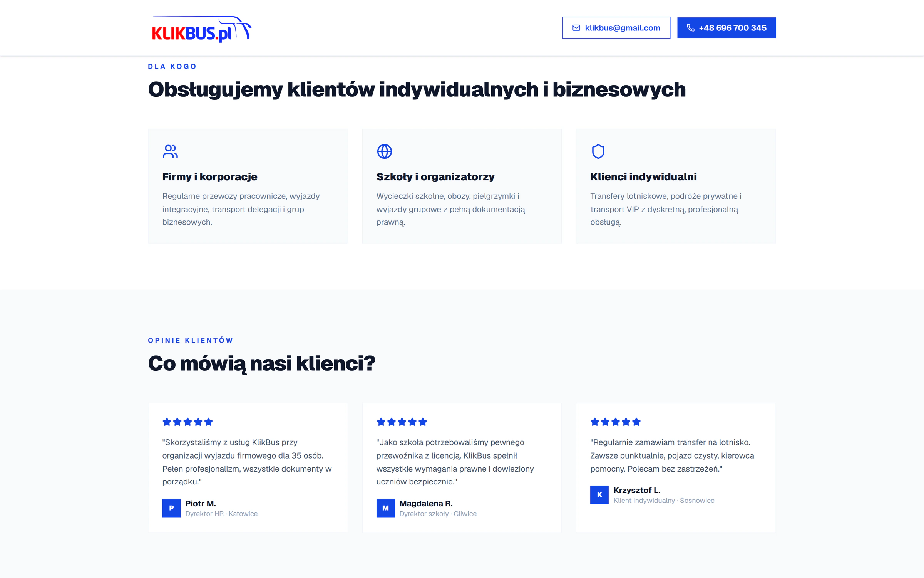The width and height of the screenshot is (924, 578).
Task: Click the star rating in Magdalena R. review
Action: [x=402, y=422]
